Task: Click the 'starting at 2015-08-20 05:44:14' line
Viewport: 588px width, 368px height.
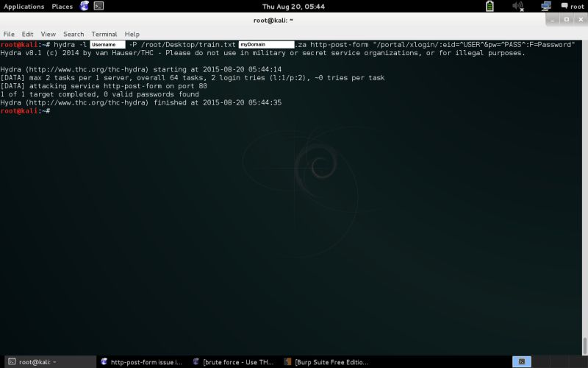Action: [x=141, y=69]
